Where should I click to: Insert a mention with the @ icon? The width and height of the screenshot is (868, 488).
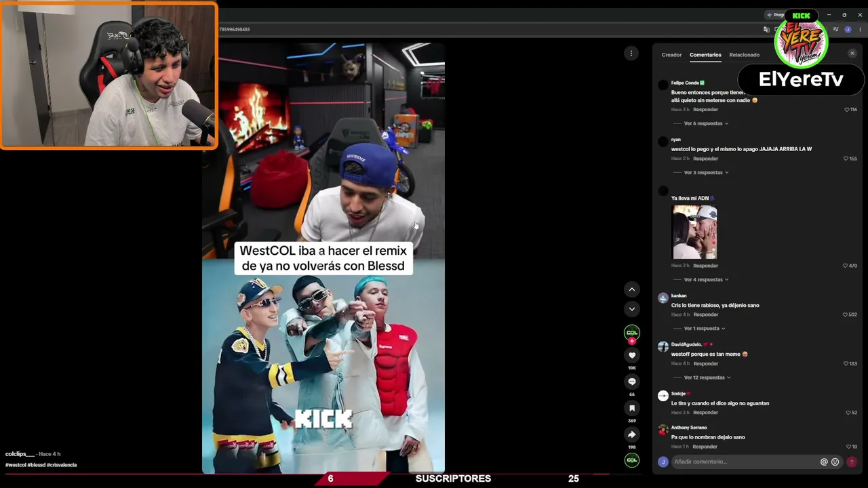pyautogui.click(x=824, y=462)
